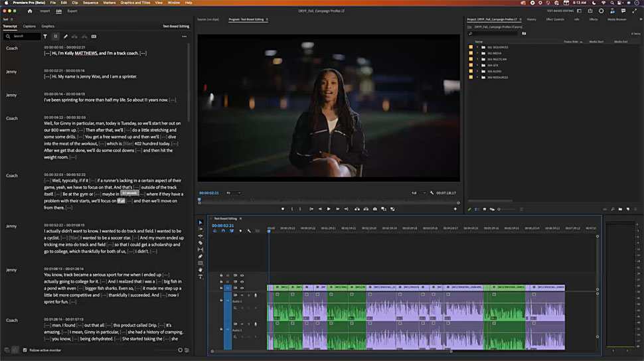Expand the 005 AUDIO bin
644x361 pixels.
pos(477,72)
